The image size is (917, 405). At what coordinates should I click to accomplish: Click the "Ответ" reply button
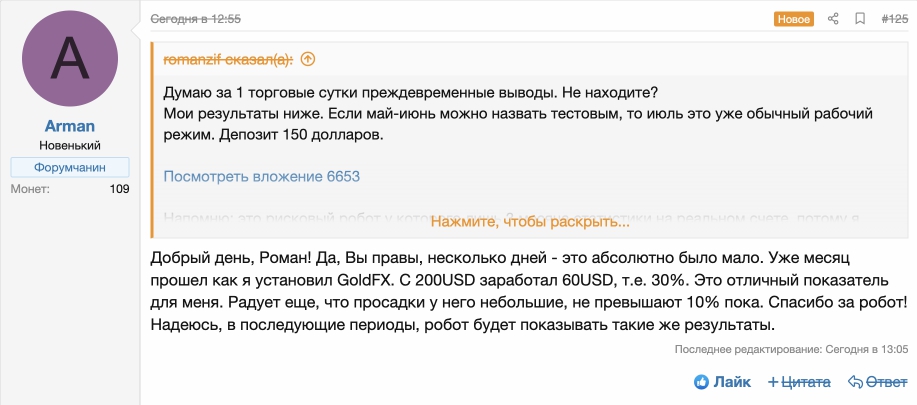coord(886,382)
